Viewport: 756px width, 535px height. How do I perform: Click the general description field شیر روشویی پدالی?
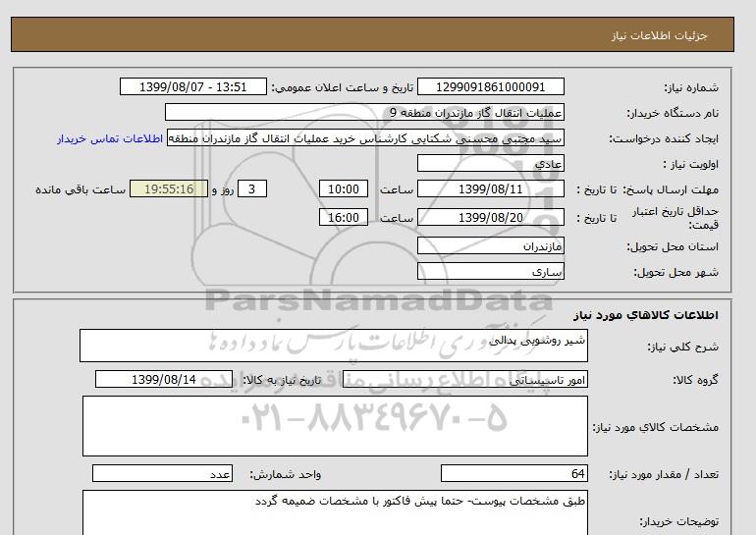[x=334, y=346]
